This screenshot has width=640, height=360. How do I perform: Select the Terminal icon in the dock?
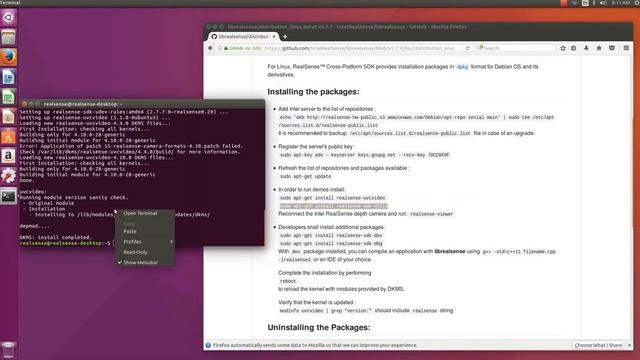coord(9,196)
